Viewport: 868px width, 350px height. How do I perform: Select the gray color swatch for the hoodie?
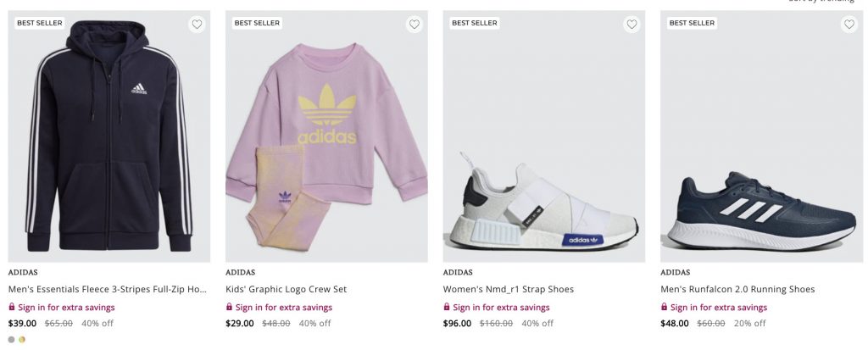[x=12, y=340]
